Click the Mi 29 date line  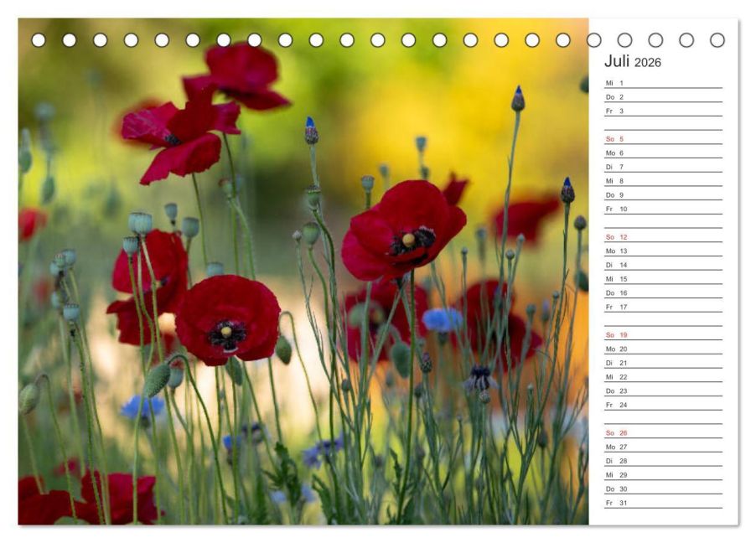(664, 474)
